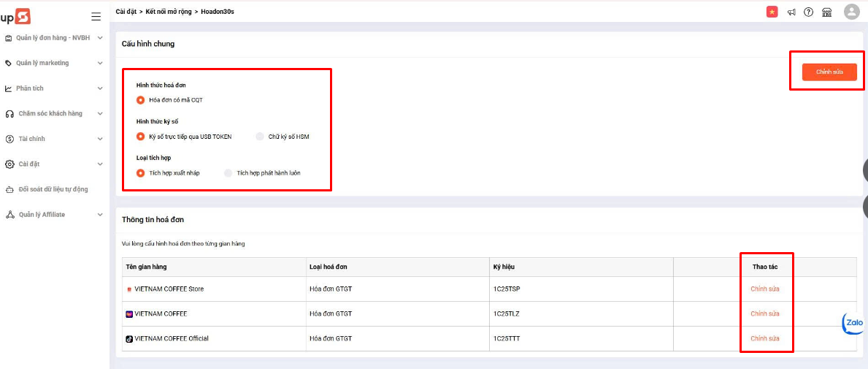
Task: Click the store icon in header
Action: [x=826, y=12]
